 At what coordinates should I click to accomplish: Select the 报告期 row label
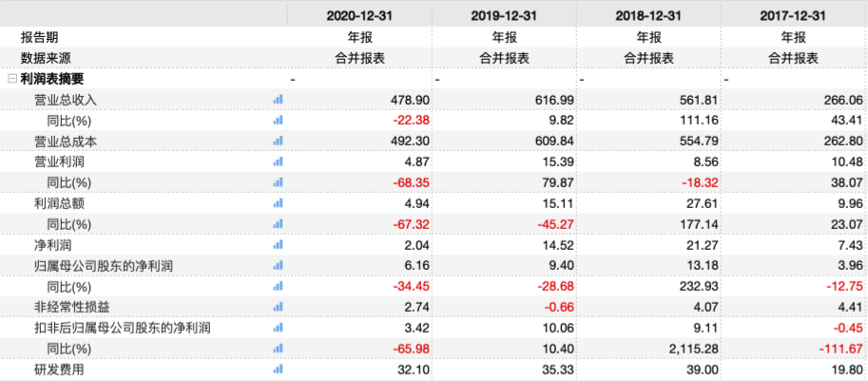pyautogui.click(x=40, y=37)
